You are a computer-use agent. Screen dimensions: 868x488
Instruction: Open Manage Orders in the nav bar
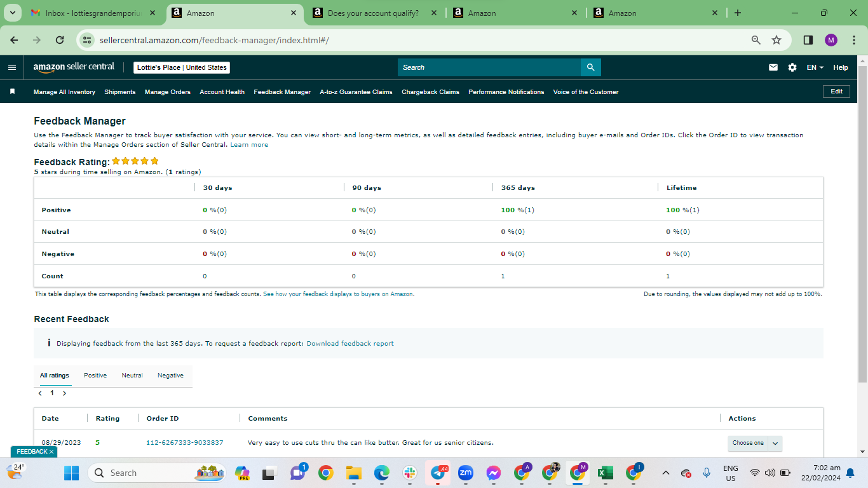(168, 91)
